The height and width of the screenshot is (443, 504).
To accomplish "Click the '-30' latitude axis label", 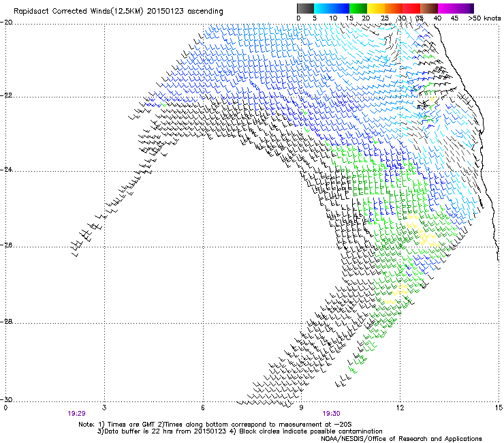I will (6, 399).
